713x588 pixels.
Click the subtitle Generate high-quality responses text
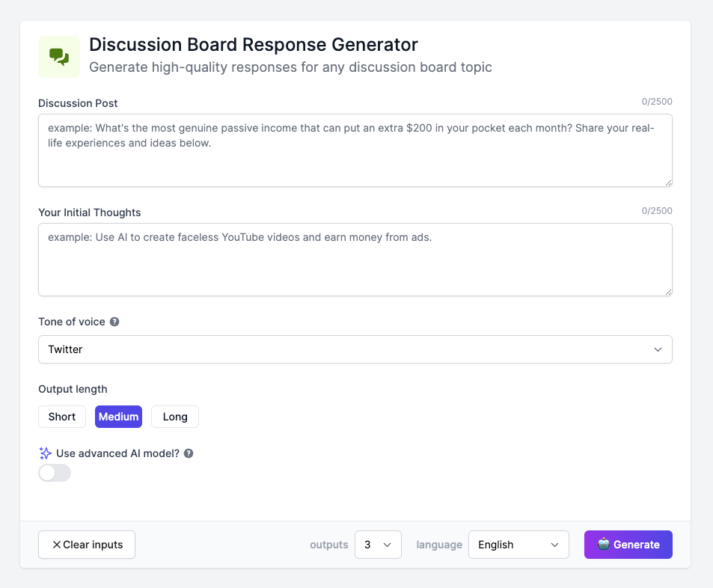click(x=290, y=67)
